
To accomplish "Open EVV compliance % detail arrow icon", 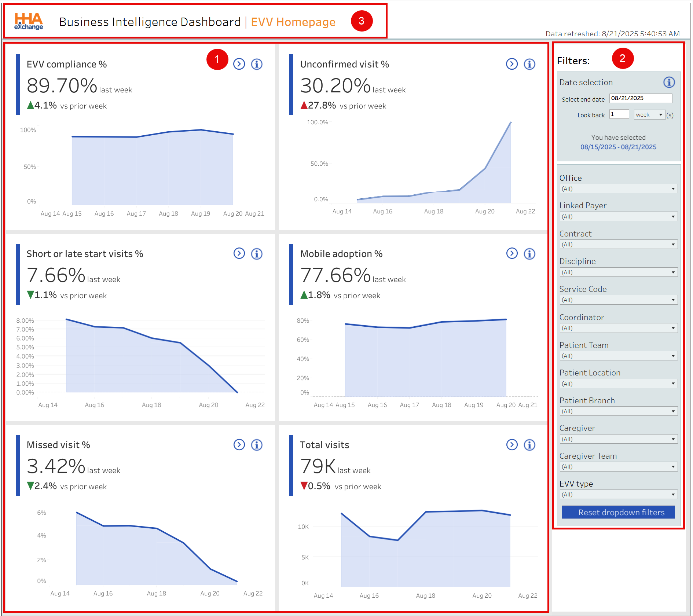I will (x=239, y=64).
